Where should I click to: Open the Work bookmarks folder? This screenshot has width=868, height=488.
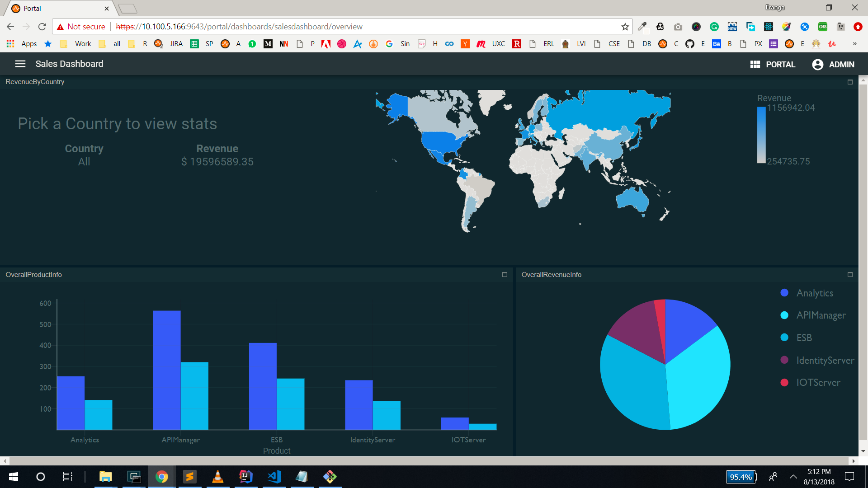(75, 44)
